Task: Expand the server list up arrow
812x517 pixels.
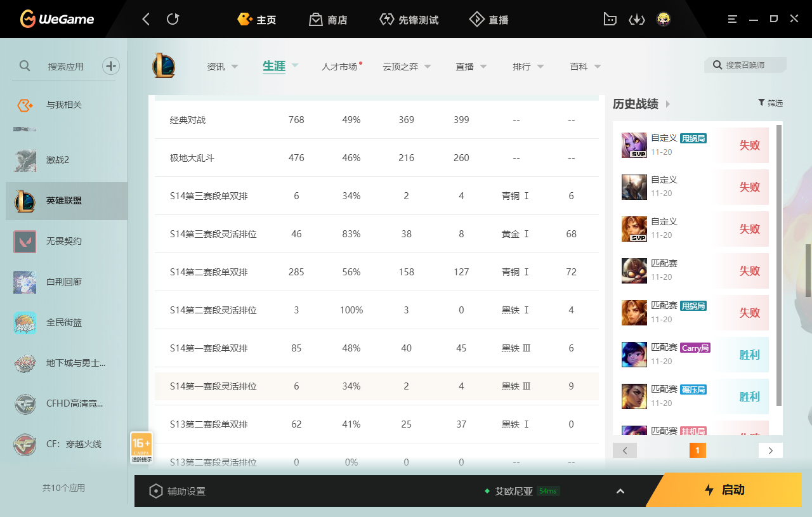Action: click(620, 491)
